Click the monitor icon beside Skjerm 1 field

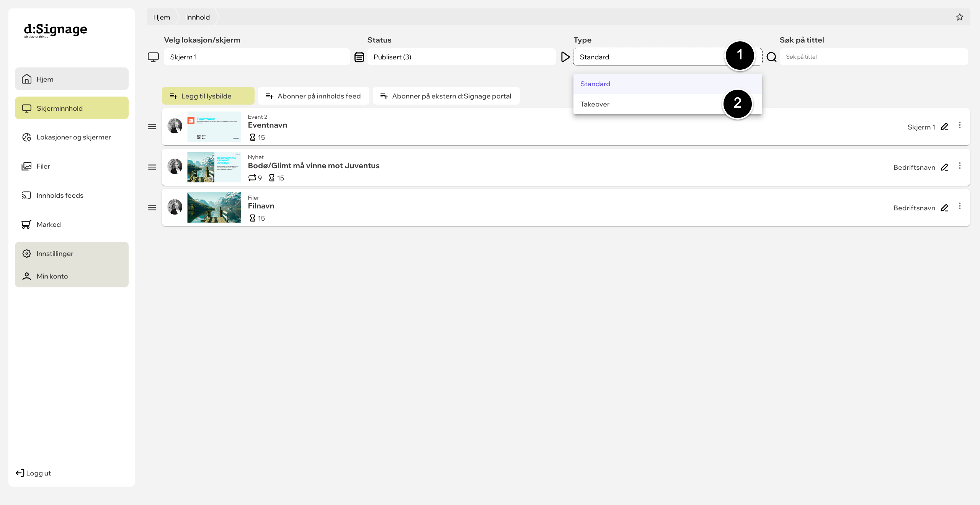[153, 57]
